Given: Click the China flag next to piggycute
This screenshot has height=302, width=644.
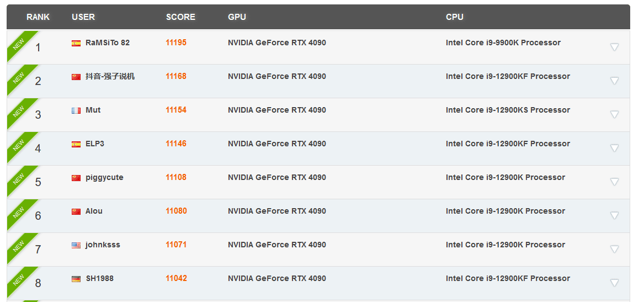Looking at the screenshot, I should point(76,178).
